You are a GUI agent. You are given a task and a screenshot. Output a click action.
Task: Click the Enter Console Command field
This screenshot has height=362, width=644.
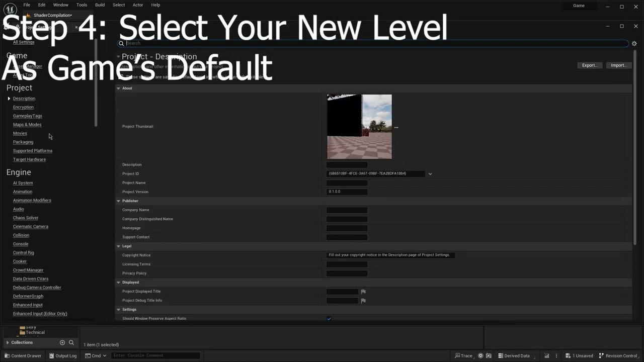pyautogui.click(x=155, y=356)
